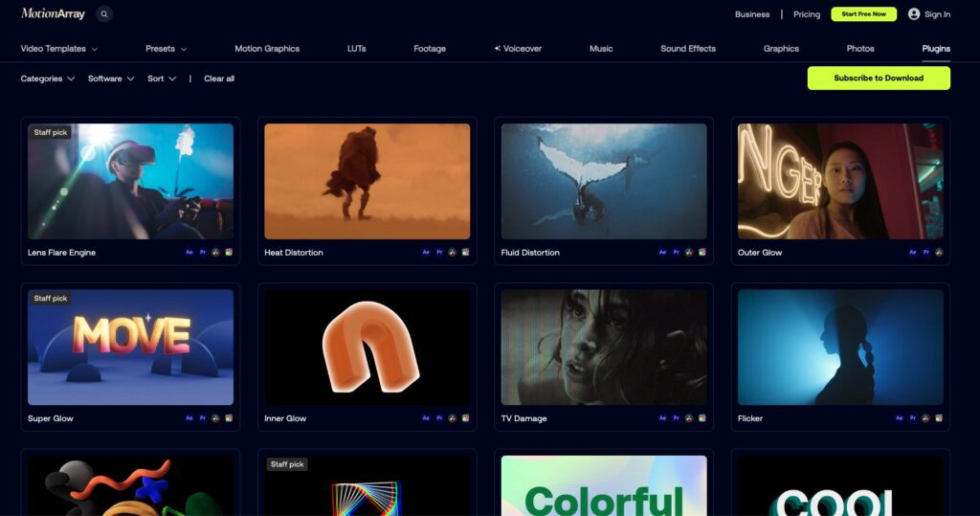Click the MotionArray logo
980x516 pixels.
click(54, 13)
